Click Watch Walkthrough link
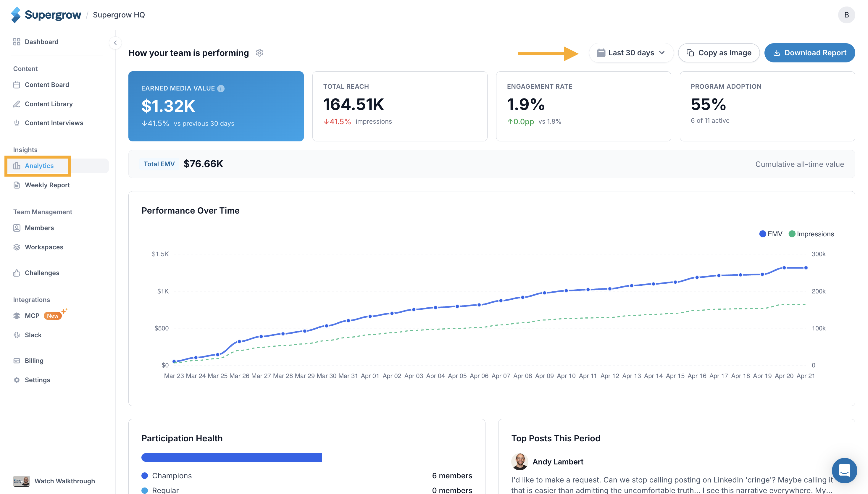This screenshot has height=494, width=868. [x=64, y=481]
